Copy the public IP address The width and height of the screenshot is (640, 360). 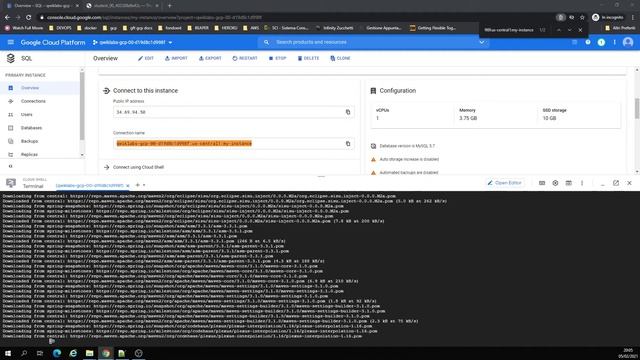(x=348, y=112)
